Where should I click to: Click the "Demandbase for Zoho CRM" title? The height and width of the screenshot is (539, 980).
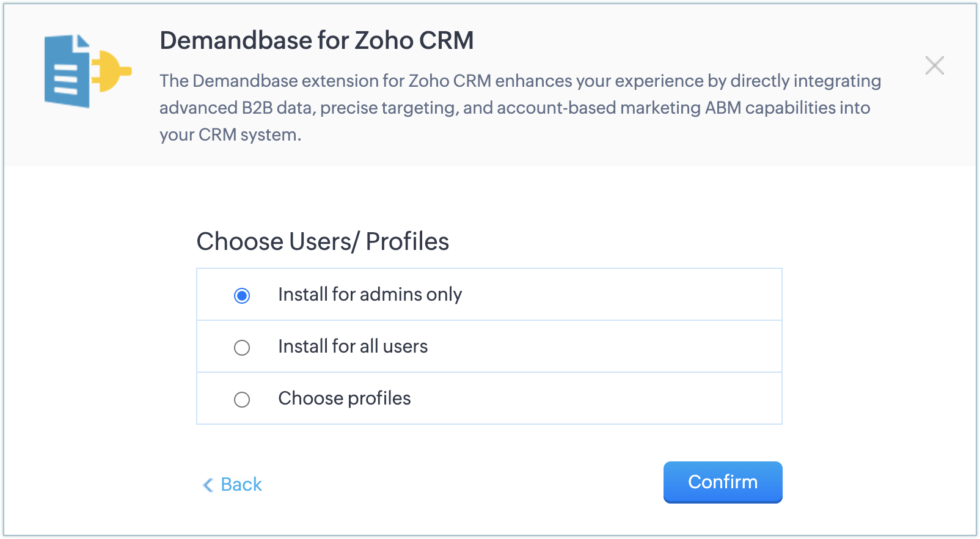pyautogui.click(x=316, y=40)
